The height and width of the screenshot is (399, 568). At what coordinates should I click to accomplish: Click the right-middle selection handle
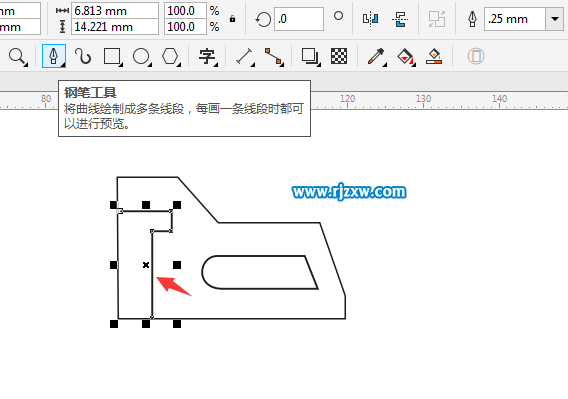tap(177, 265)
